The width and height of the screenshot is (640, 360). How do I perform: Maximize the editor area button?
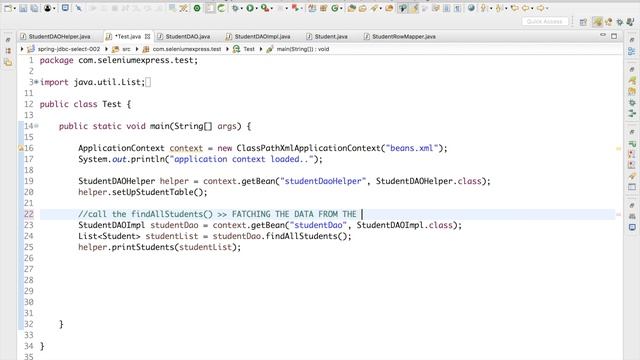[x=614, y=36]
